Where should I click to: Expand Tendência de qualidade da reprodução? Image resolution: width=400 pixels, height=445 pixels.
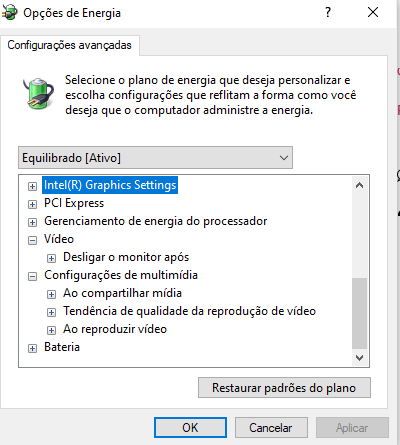click(51, 312)
